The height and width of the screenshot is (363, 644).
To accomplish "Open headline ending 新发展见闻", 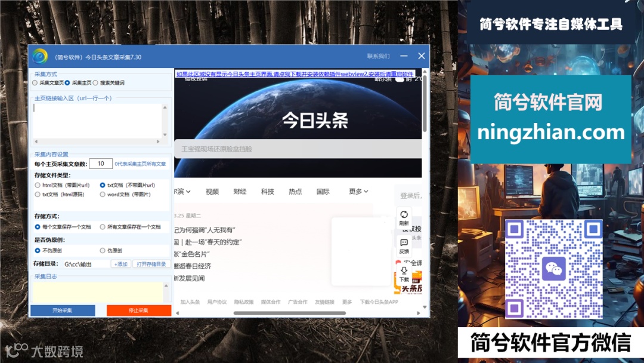I will pyautogui.click(x=190, y=278).
